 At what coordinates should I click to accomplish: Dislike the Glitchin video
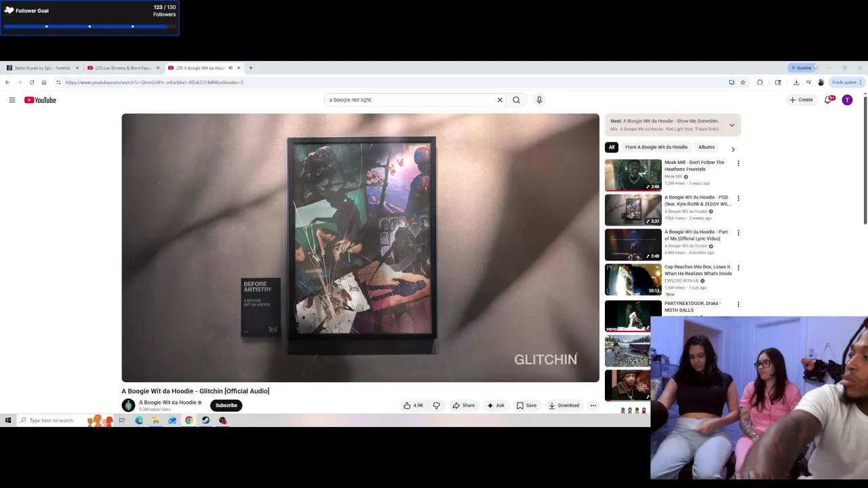tap(437, 405)
